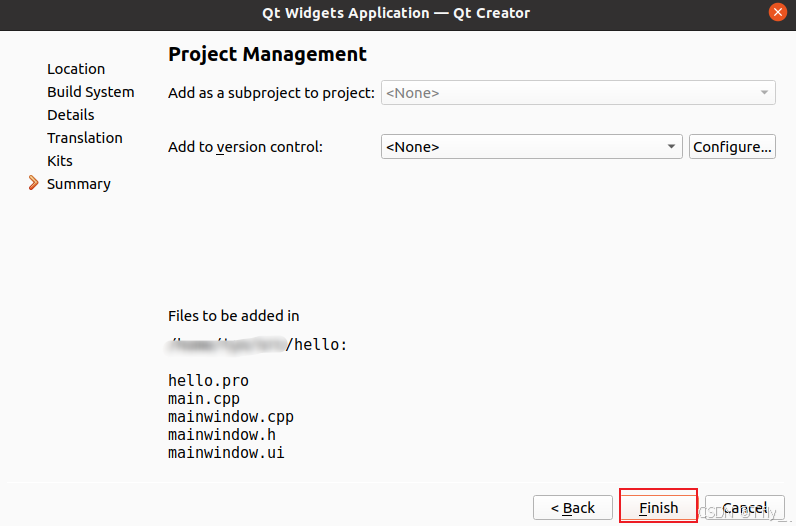Select the Details wizard step
The width and height of the screenshot is (796, 526).
71,115
